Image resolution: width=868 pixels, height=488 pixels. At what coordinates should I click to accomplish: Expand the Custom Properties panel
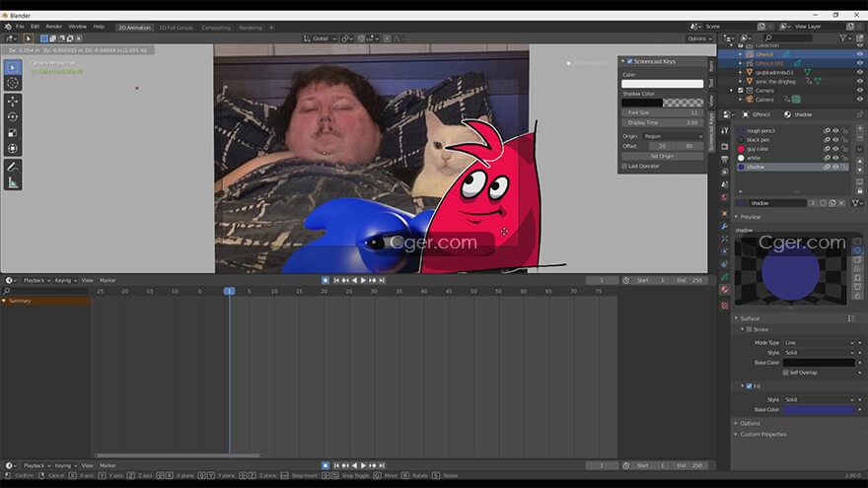coord(762,435)
